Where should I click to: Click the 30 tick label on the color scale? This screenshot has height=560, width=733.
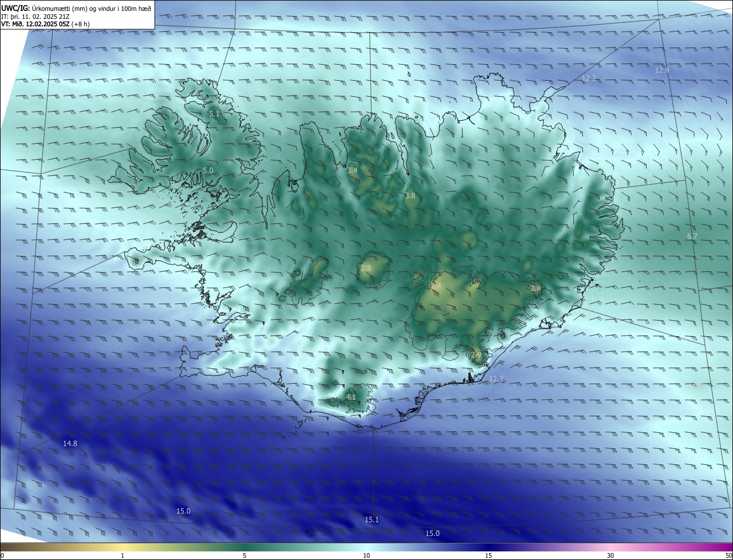click(610, 555)
